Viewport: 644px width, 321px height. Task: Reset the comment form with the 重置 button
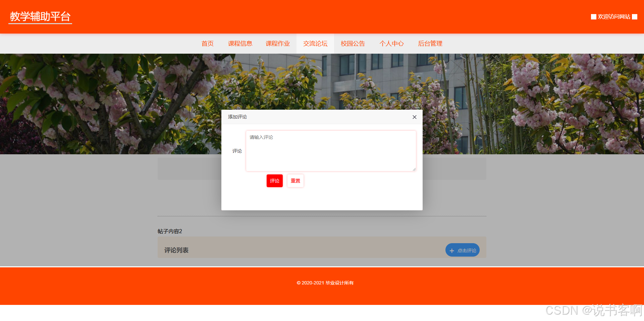tap(296, 181)
